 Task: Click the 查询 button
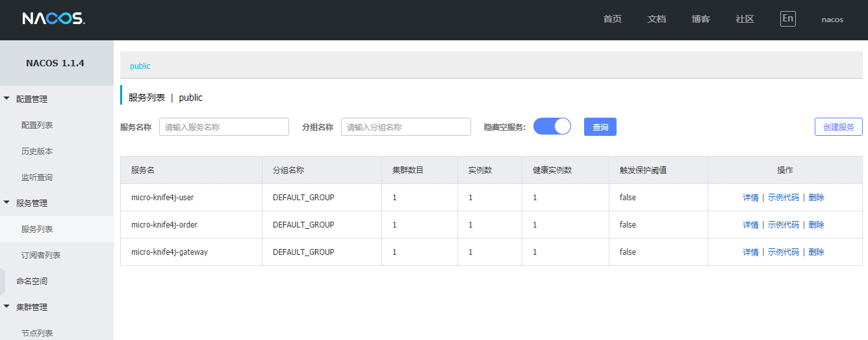[x=600, y=127]
